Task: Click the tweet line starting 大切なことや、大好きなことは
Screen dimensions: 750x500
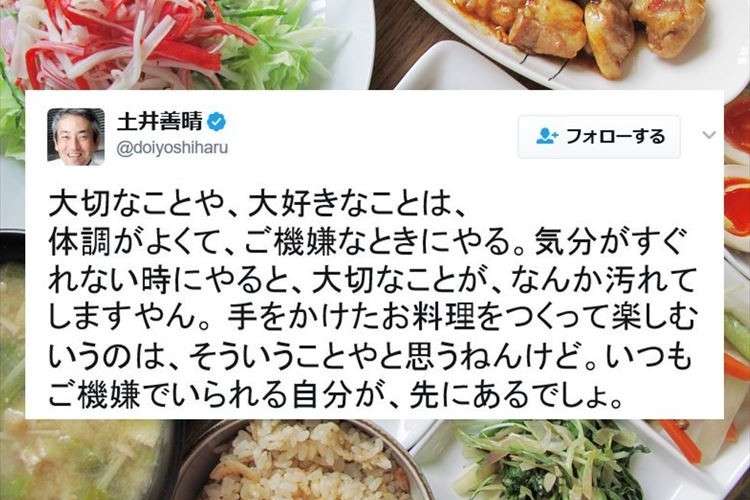Action: point(257,205)
